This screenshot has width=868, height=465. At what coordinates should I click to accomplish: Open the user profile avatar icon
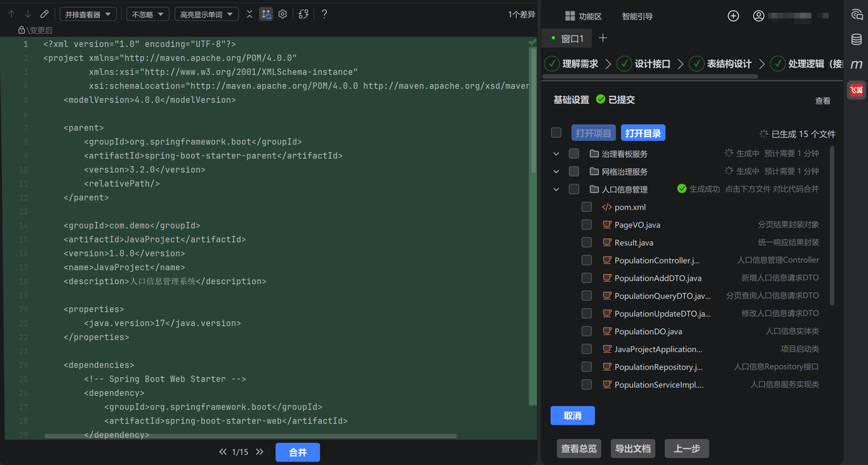pyautogui.click(x=759, y=16)
